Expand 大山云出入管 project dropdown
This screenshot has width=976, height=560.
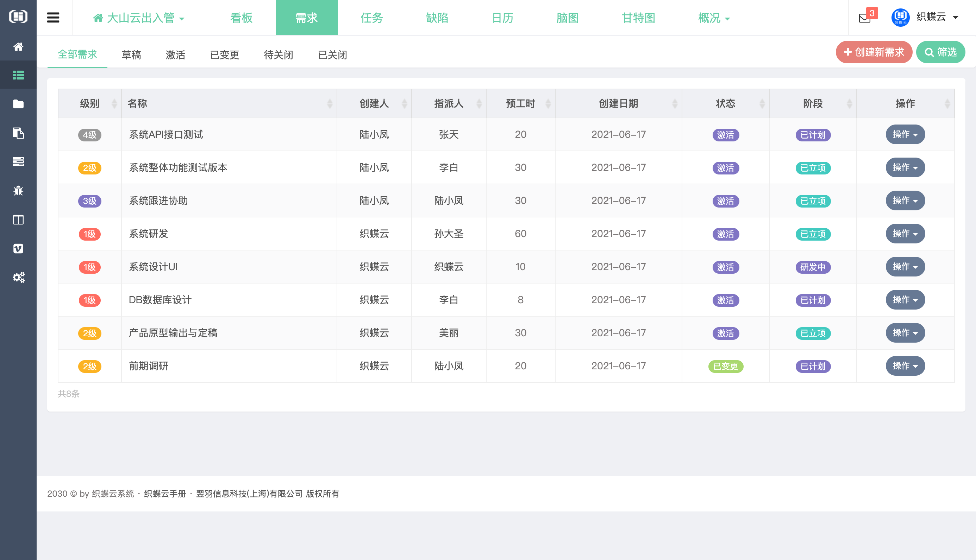139,18
